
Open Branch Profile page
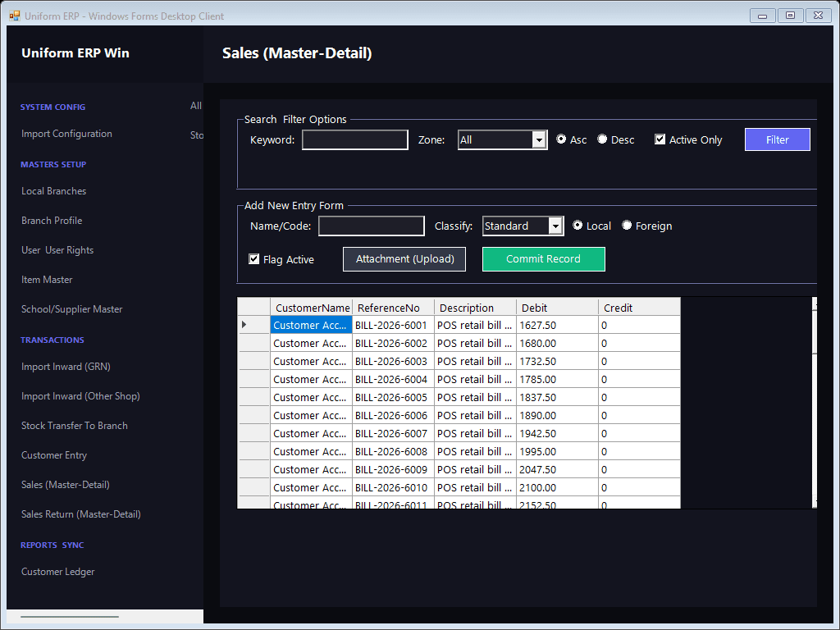(x=52, y=220)
